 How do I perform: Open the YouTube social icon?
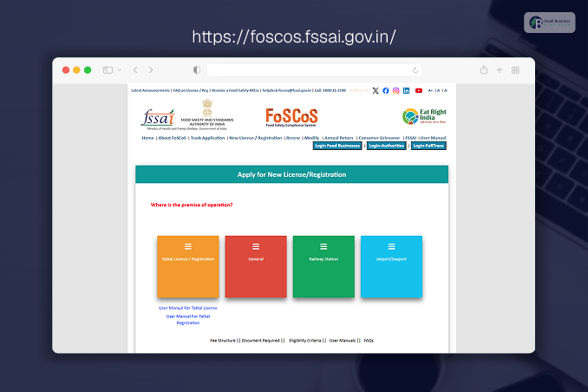pyautogui.click(x=419, y=91)
